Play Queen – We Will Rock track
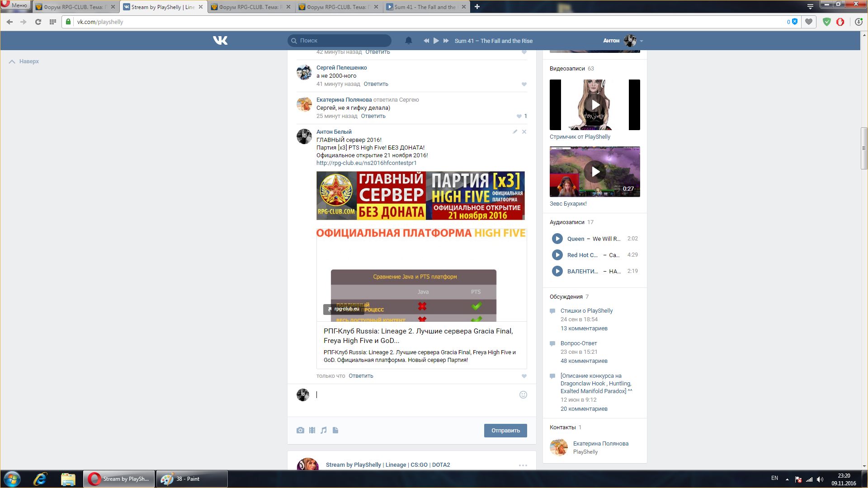Viewport: 868px width, 488px height. 557,239
